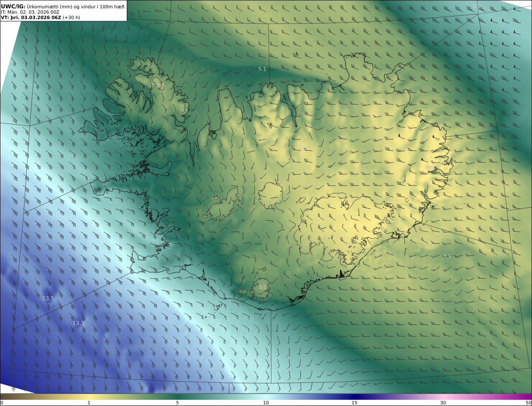Click the pale yellow segment of the color bar
The image size is (532, 406).
[x=89, y=396]
